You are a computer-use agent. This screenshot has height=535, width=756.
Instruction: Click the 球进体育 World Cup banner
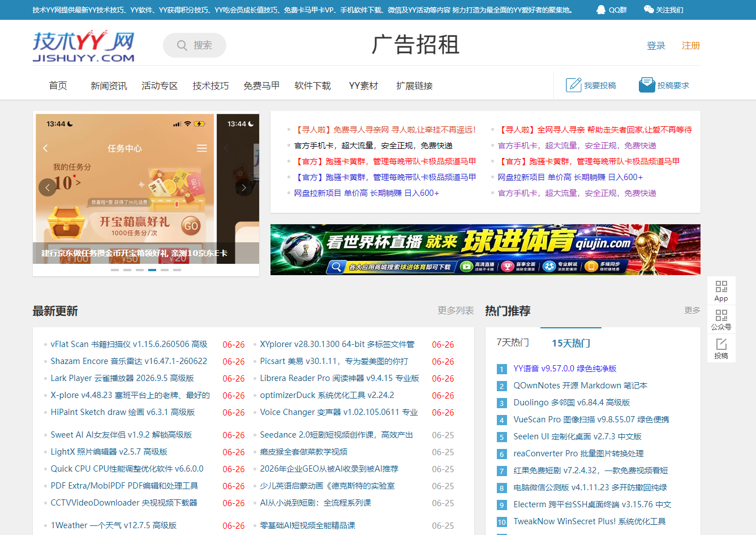(486, 250)
